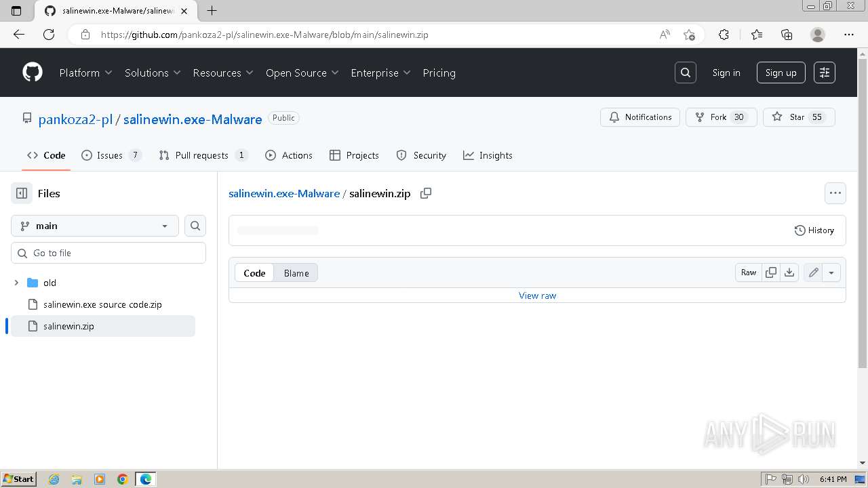The height and width of the screenshot is (488, 868).
Task: Click the GitHub logo home icon
Action: tap(33, 73)
